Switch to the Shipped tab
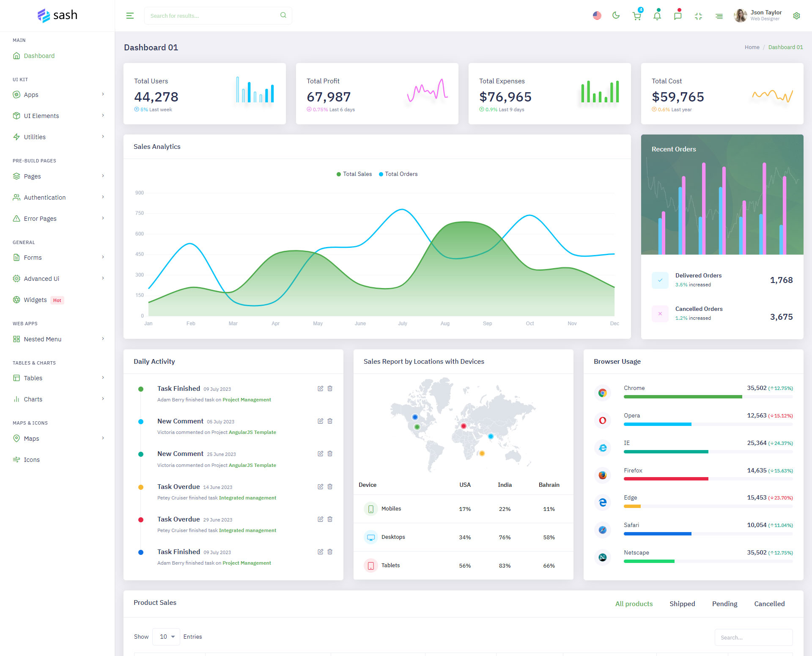 coord(682,604)
